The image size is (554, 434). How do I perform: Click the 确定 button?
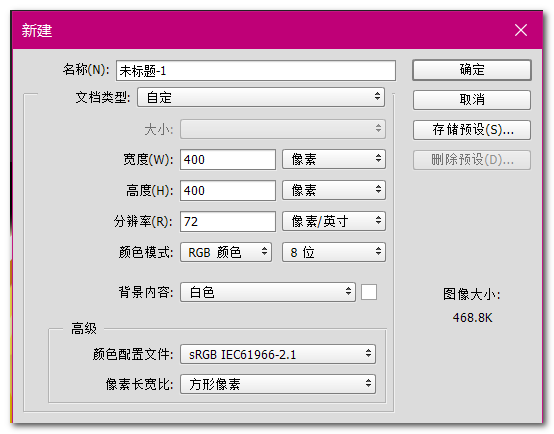[x=472, y=70]
